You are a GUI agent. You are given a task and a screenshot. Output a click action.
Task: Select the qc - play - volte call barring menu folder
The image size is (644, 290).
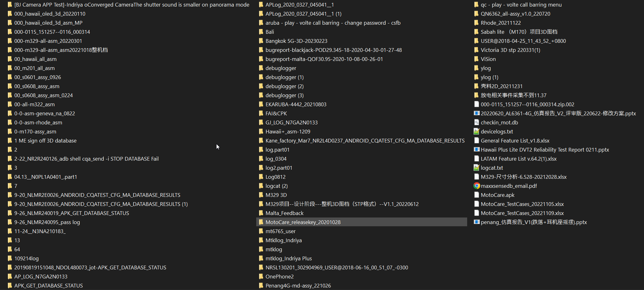(x=521, y=5)
